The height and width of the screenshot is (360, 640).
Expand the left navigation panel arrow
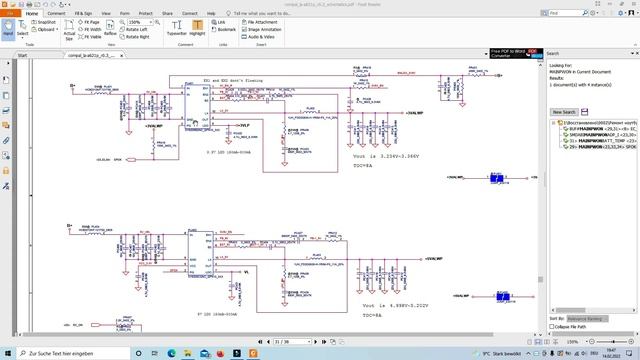coord(8,63)
